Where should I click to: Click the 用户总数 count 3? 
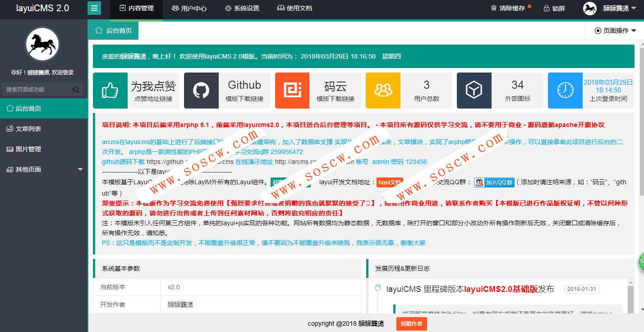pyautogui.click(x=427, y=85)
